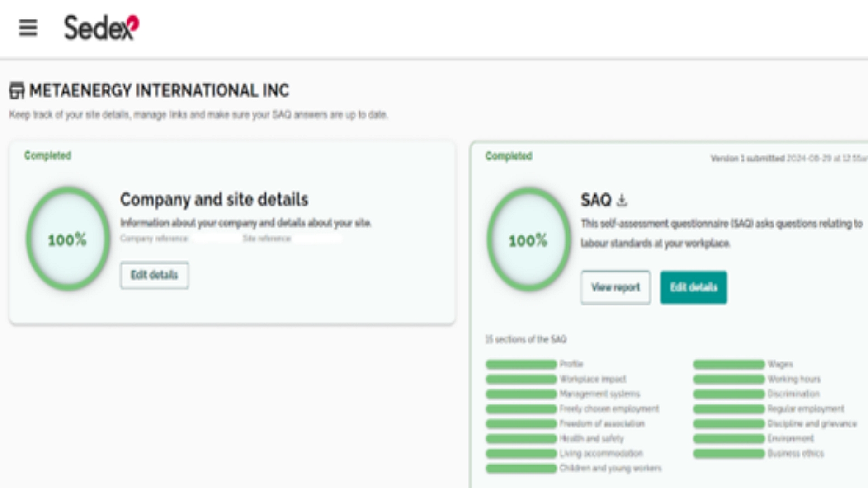Select the Freedom of association section label
Viewport: 868px width, 488px height.
pyautogui.click(x=602, y=424)
